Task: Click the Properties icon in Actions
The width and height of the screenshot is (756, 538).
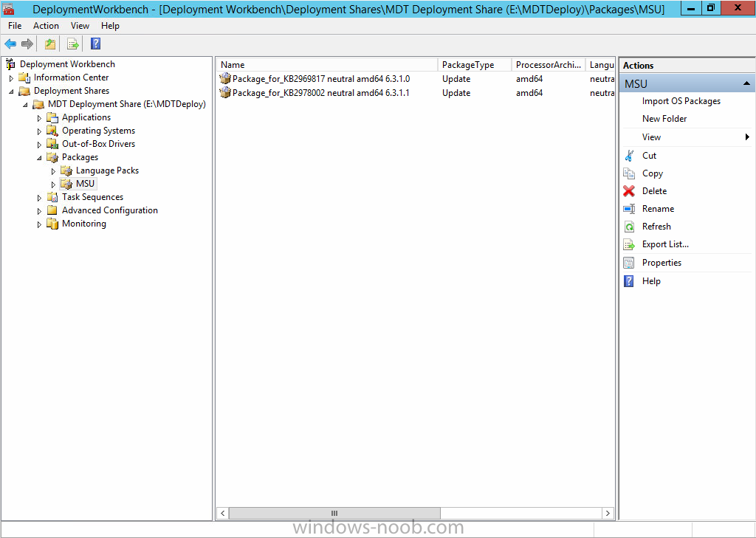Action: 629,263
